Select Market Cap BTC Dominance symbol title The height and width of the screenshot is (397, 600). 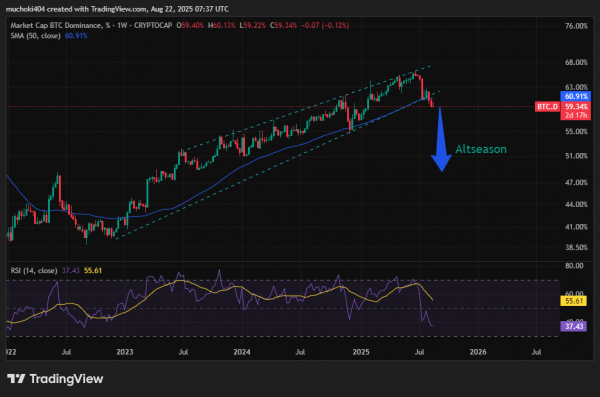55,26
